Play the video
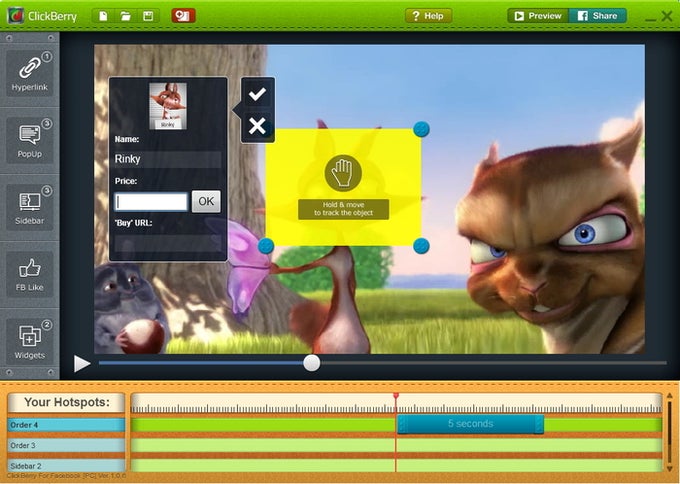 [x=82, y=363]
